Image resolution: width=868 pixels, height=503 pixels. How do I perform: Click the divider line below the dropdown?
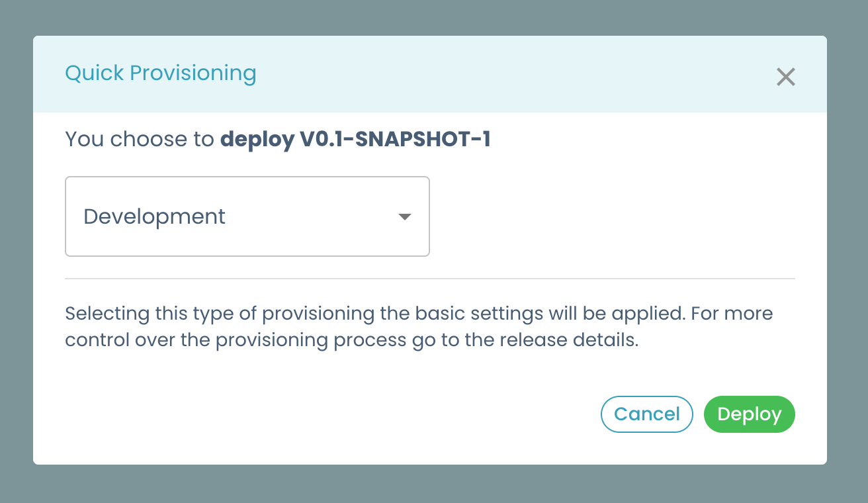430,278
